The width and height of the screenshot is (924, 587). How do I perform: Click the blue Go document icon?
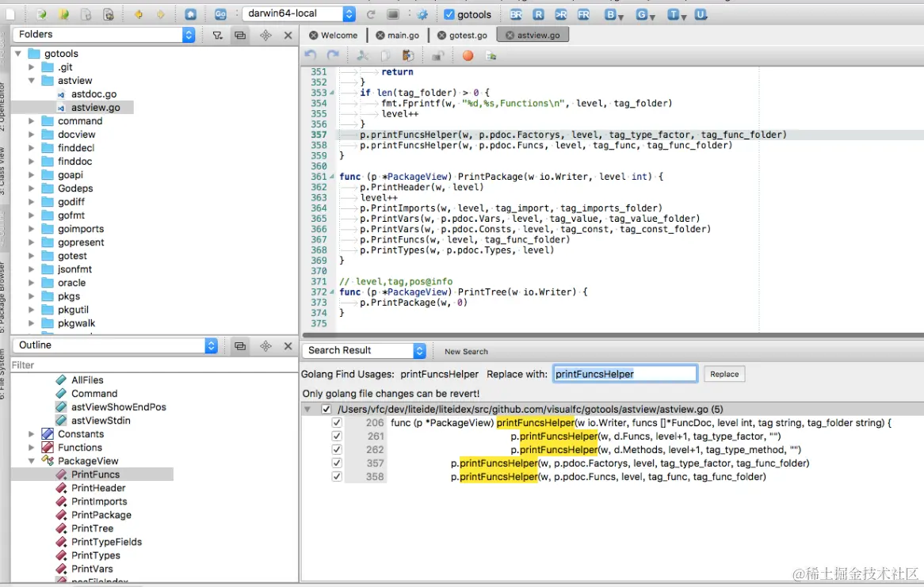(x=220, y=14)
